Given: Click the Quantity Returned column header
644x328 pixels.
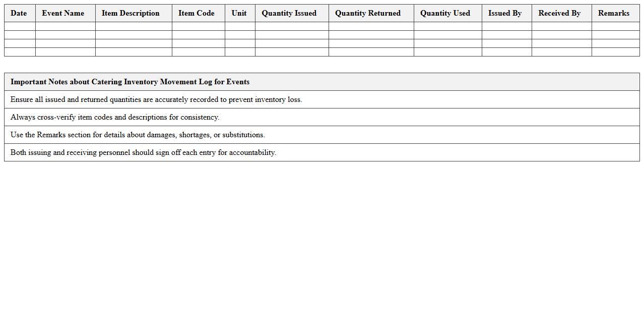Looking at the screenshot, I should click(368, 13).
